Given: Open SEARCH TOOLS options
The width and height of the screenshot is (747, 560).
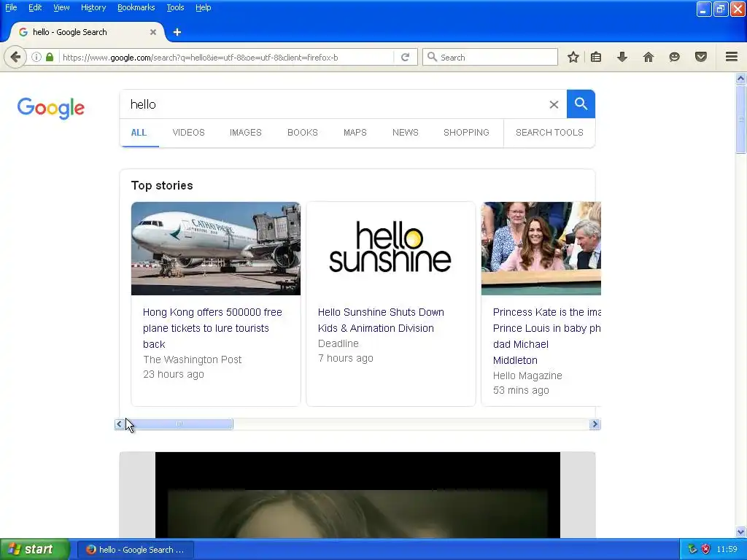Looking at the screenshot, I should tap(549, 133).
